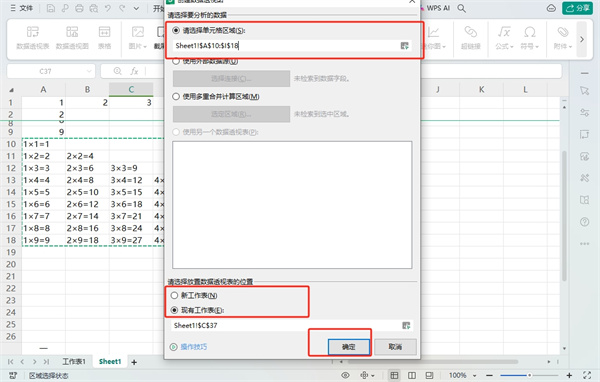The image size is (600, 382).
Task: Click the zoom magnifier icon in formula bar
Action: coord(117,71)
